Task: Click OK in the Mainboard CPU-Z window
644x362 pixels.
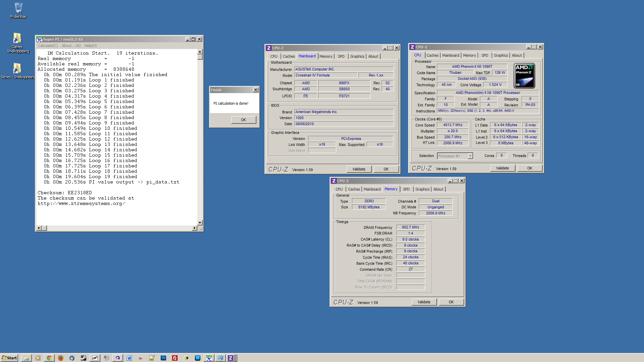Action: pos(386,169)
